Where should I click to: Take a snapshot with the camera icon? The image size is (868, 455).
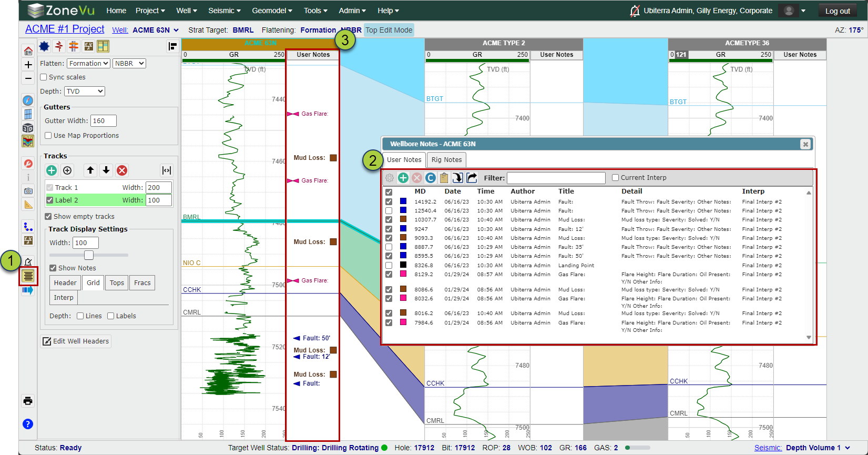(28, 191)
